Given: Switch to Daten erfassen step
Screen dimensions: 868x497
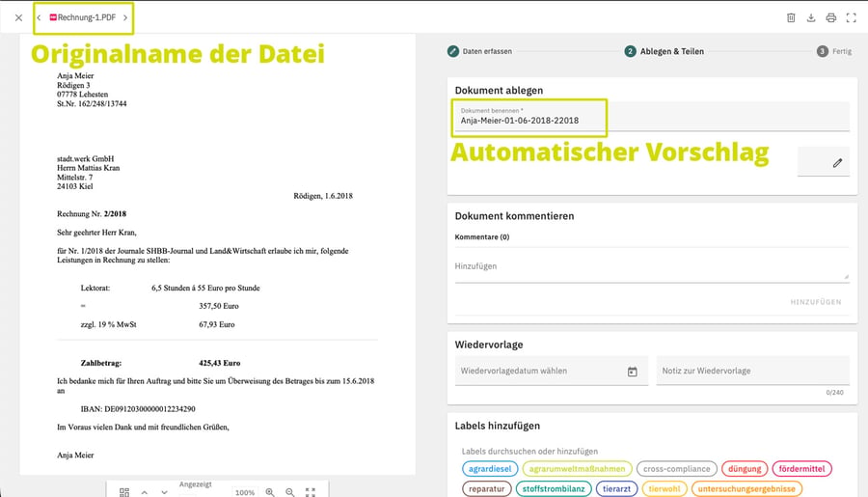Looking at the screenshot, I should pos(479,51).
